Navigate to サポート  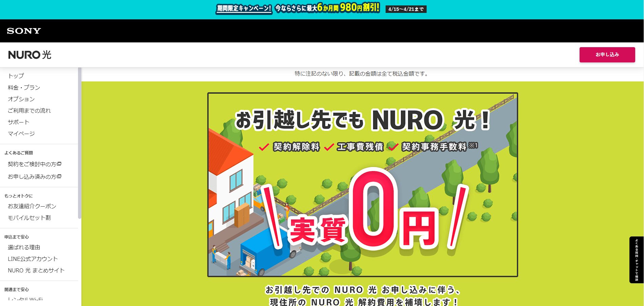coord(19,122)
